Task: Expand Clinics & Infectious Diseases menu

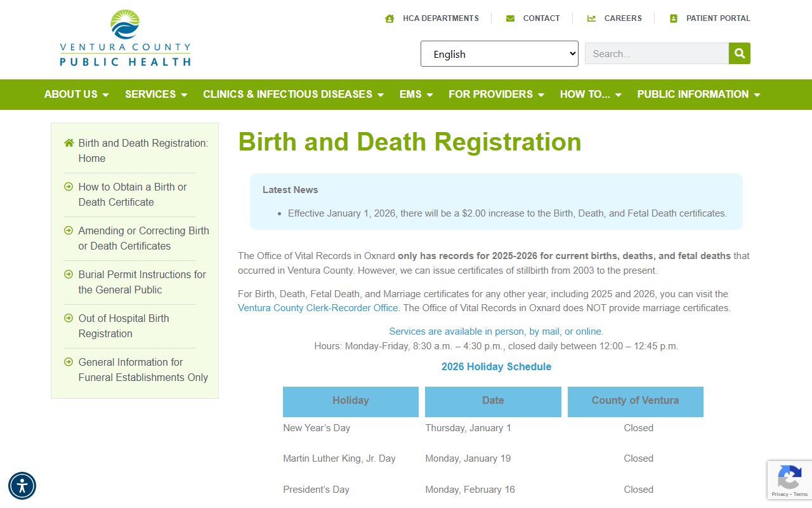Action: coord(294,94)
